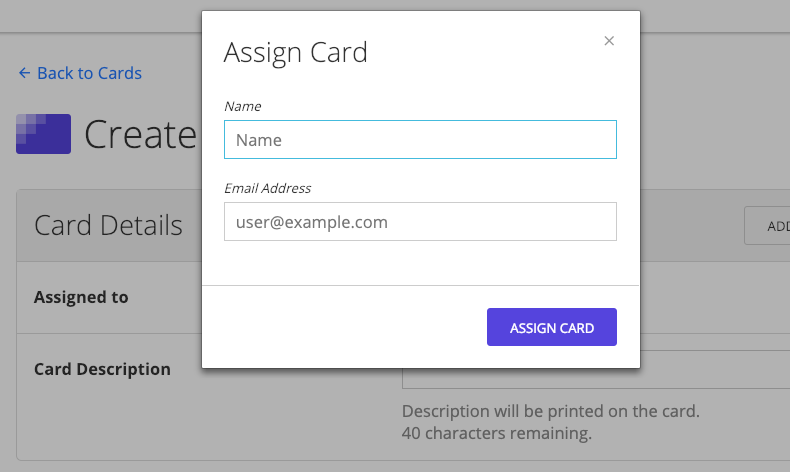Click the Name label above the input
The width and height of the screenshot is (790, 472).
pos(242,106)
